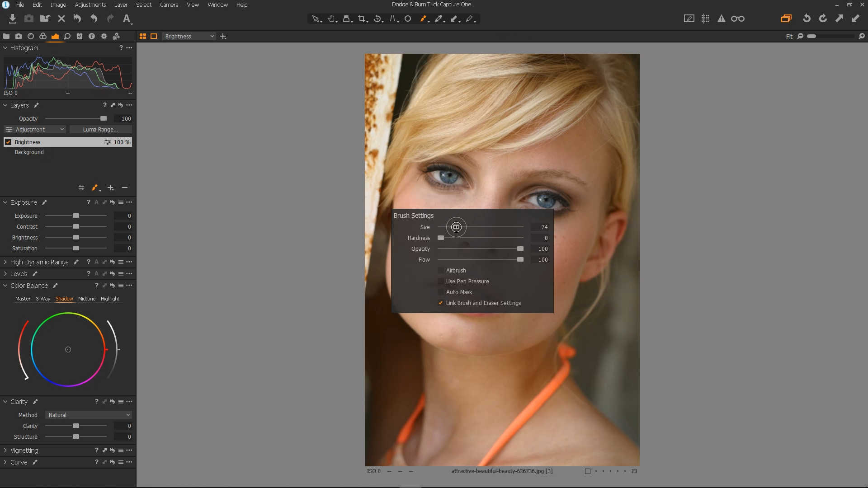Click the Color tool tab icon
The height and width of the screenshot is (488, 868).
[43, 36]
